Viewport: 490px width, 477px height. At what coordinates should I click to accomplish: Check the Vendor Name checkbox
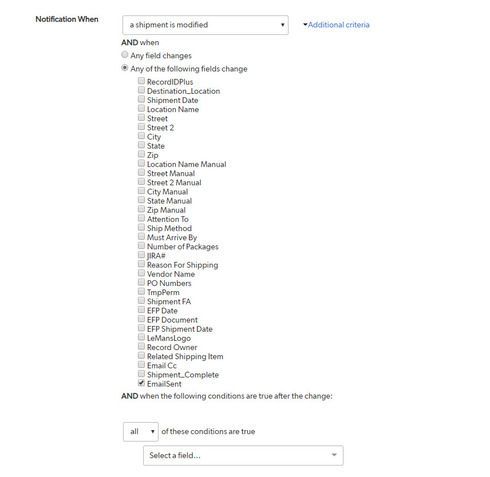[141, 273]
